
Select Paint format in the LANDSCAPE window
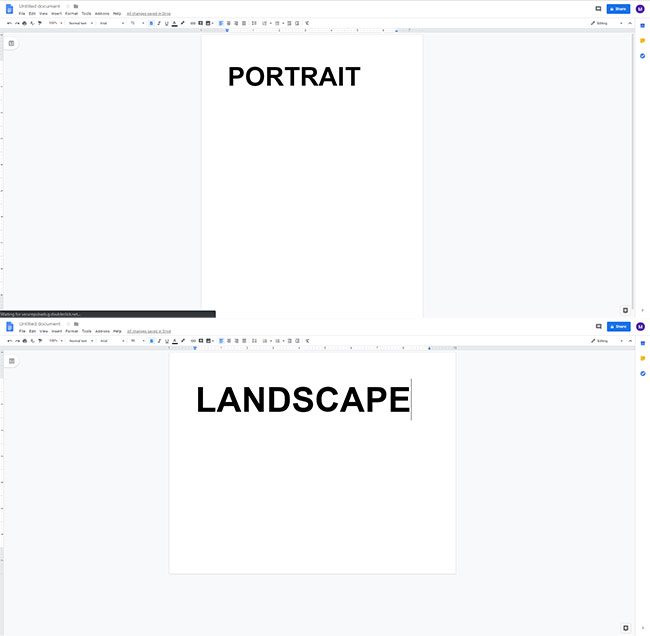(40, 341)
